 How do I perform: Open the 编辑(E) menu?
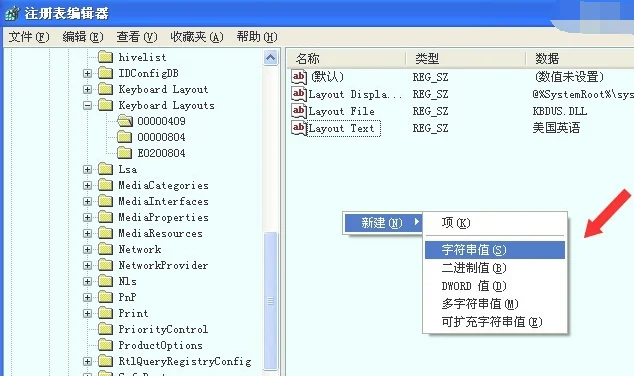coord(83,37)
